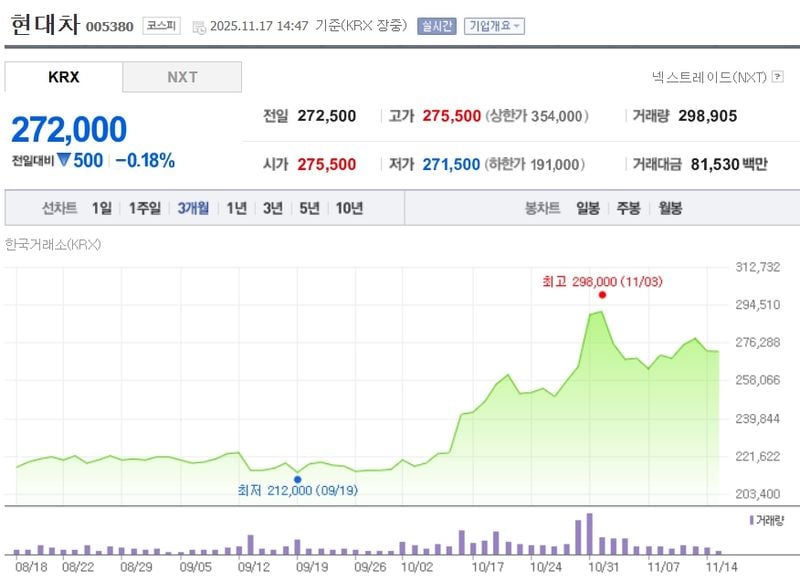Screen dimensions: 800x584
Task: Select the KRX exchange tab
Action: pos(62,77)
